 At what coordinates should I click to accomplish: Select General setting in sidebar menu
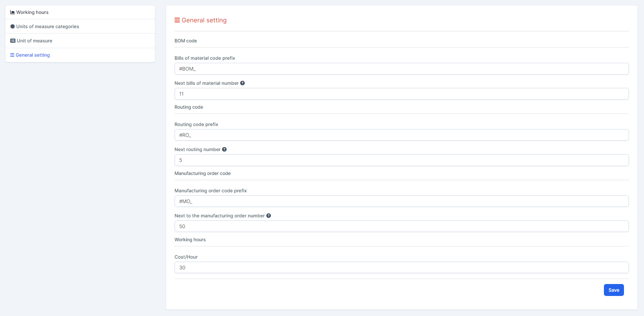[33, 55]
